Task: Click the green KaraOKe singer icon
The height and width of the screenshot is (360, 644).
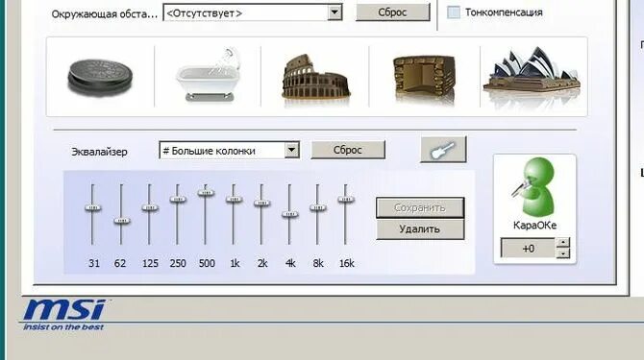Action: coord(534,188)
